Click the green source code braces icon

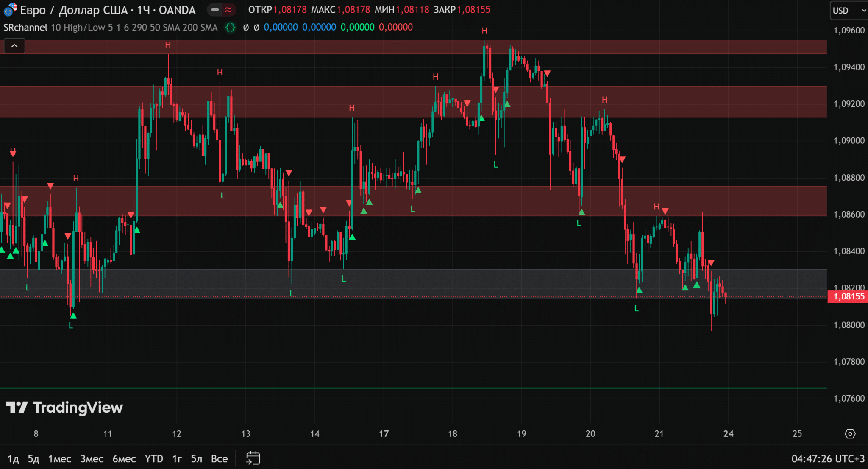coord(230,28)
